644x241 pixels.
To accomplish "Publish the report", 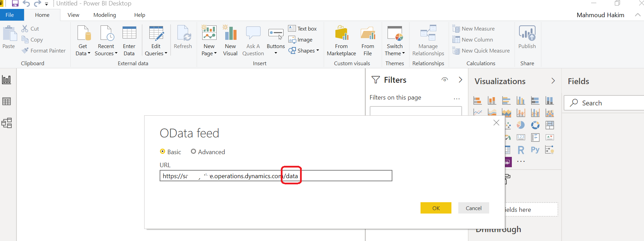I will point(527,37).
